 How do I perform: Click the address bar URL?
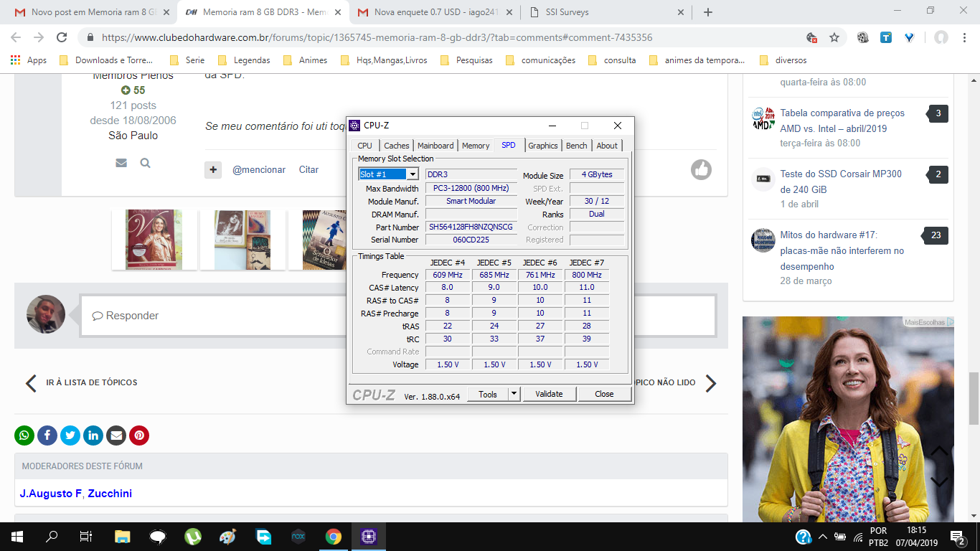click(x=377, y=37)
